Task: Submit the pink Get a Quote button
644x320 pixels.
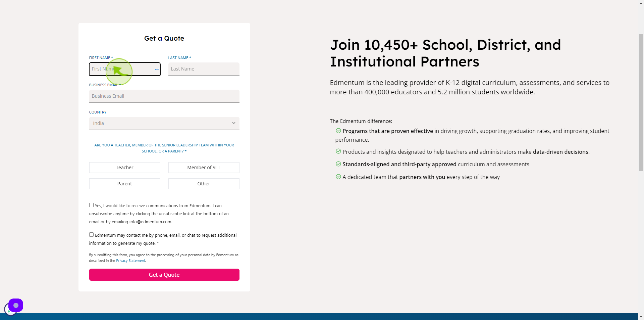Action: pyautogui.click(x=164, y=275)
